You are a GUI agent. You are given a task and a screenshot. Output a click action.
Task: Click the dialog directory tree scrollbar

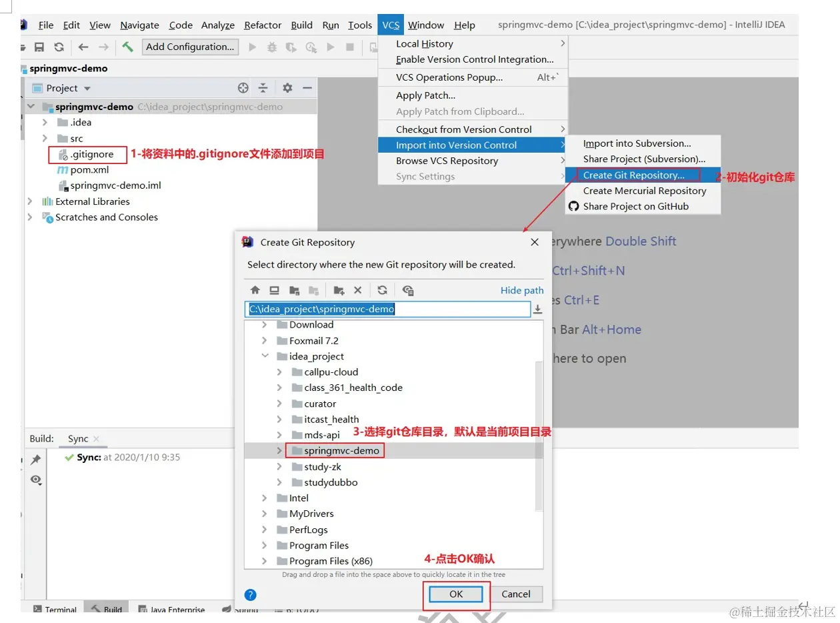coord(539,437)
